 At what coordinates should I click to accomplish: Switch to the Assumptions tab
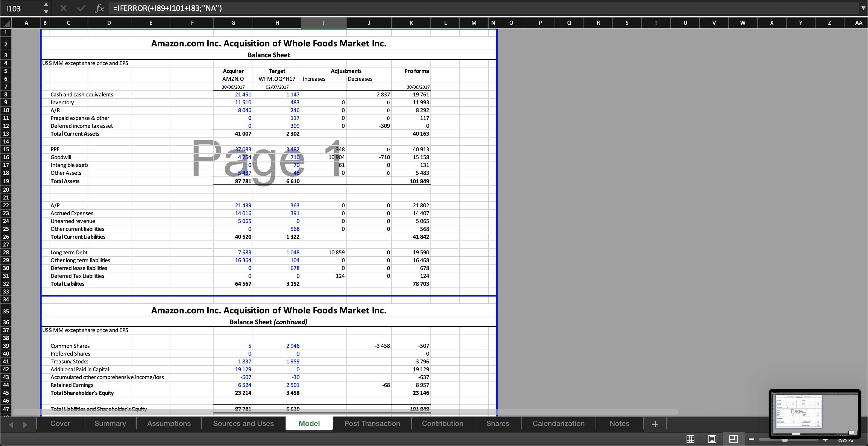(169, 423)
